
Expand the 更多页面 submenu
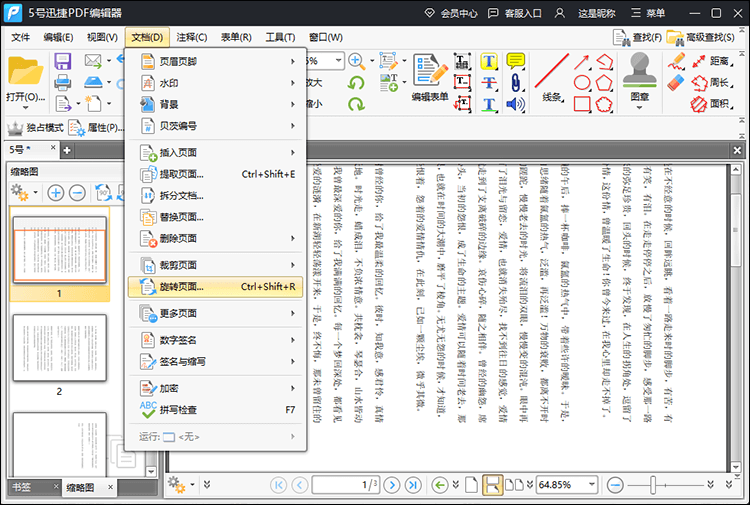pyautogui.click(x=216, y=313)
